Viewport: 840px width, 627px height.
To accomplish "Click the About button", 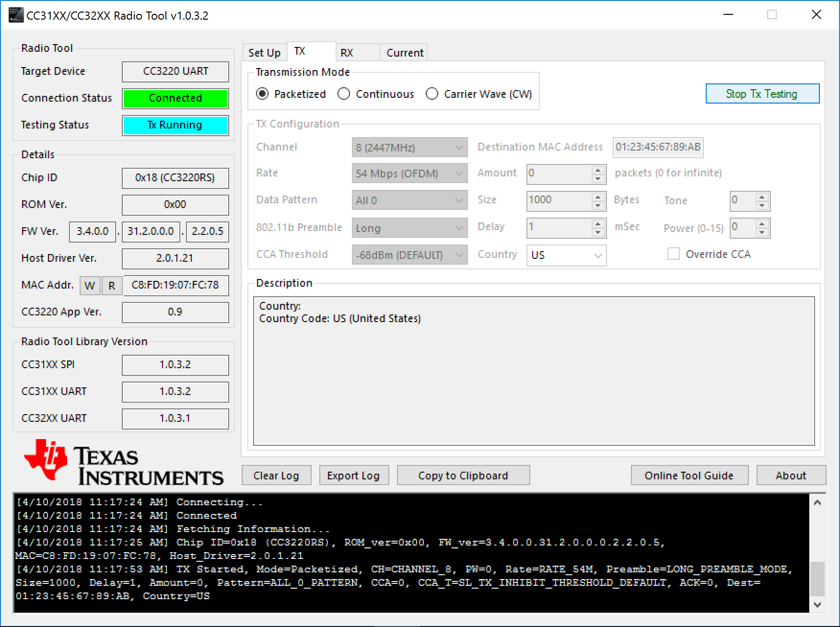I will pyautogui.click(x=791, y=476).
